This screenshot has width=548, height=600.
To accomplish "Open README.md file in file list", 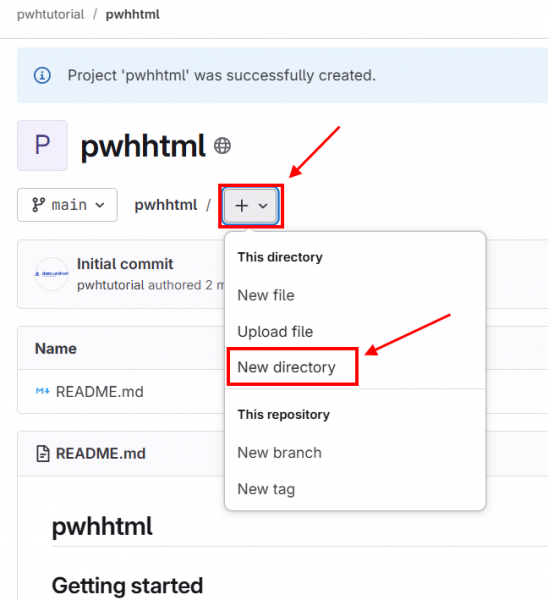I will pos(99,392).
